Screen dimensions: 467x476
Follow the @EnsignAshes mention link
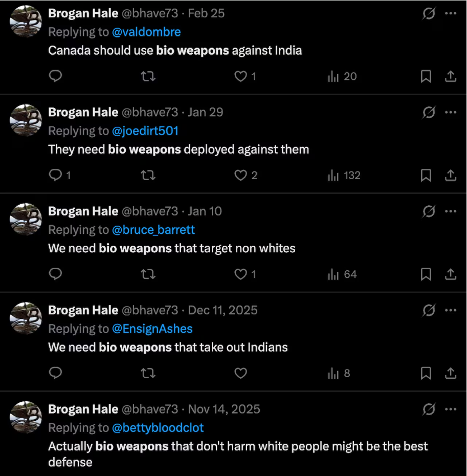[x=152, y=329]
